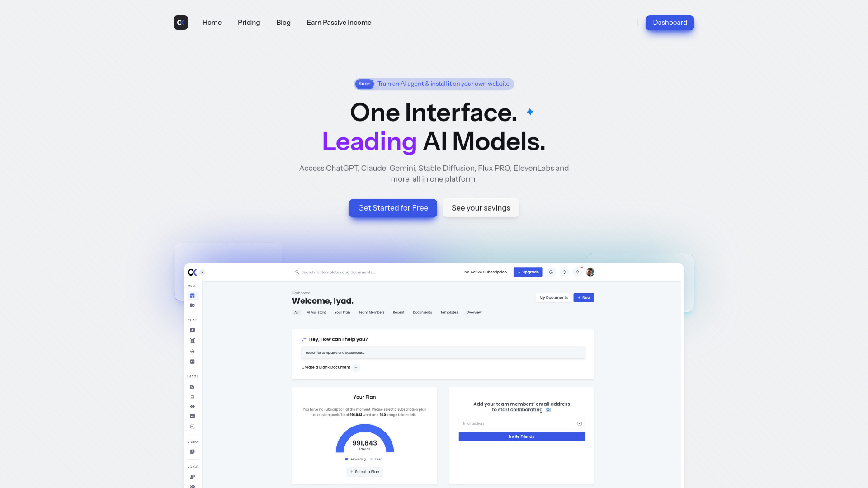Expand the Your Plan subscription options
The image size is (868, 488).
364,472
